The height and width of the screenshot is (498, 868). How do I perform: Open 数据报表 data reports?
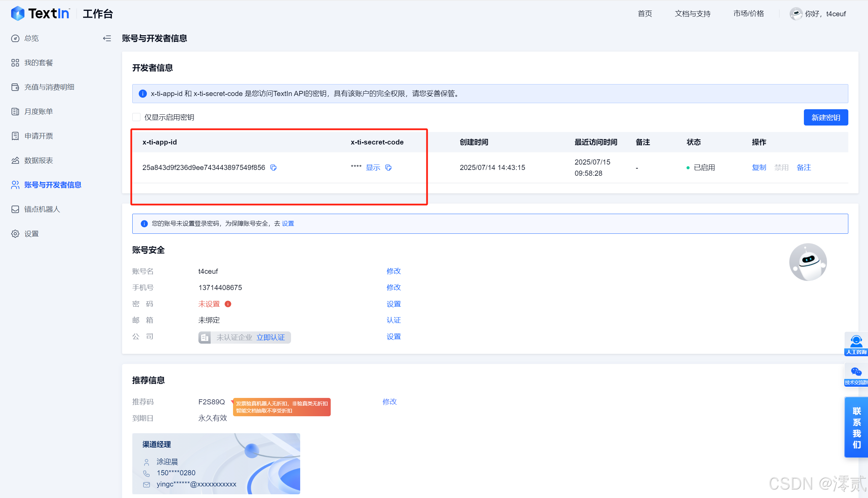(39, 160)
